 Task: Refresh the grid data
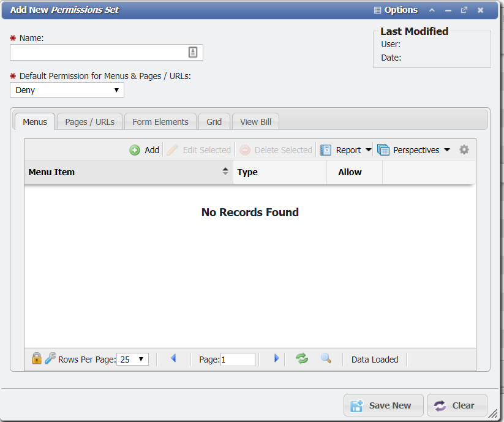[x=301, y=359]
